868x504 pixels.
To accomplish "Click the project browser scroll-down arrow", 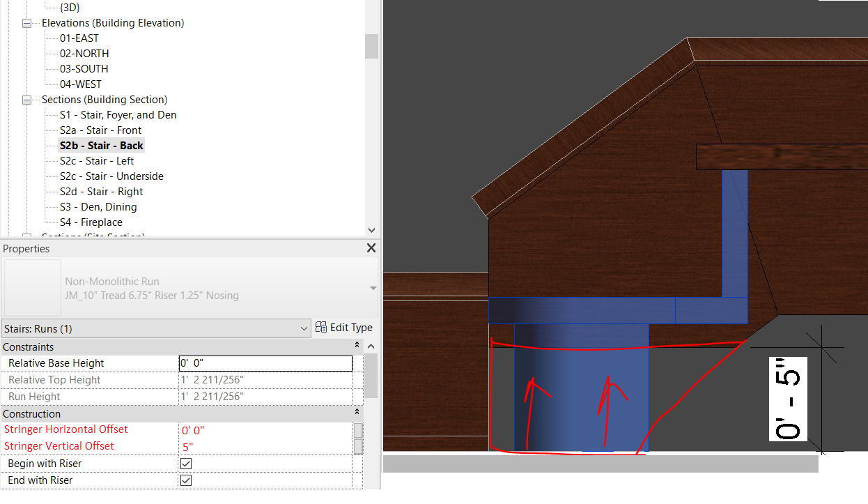I will 371,230.
